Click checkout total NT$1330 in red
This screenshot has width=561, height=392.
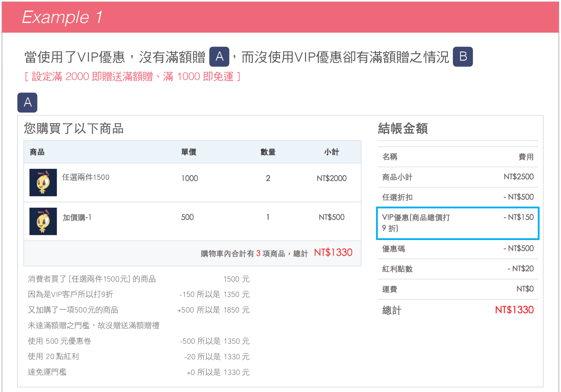[x=514, y=310]
